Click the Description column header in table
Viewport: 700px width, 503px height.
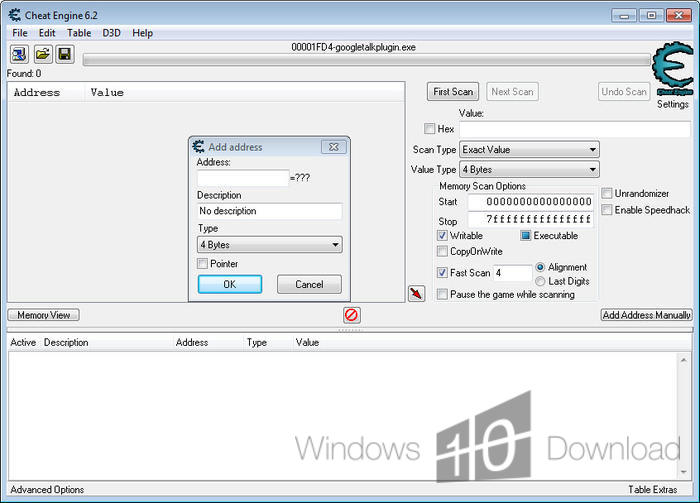click(66, 342)
